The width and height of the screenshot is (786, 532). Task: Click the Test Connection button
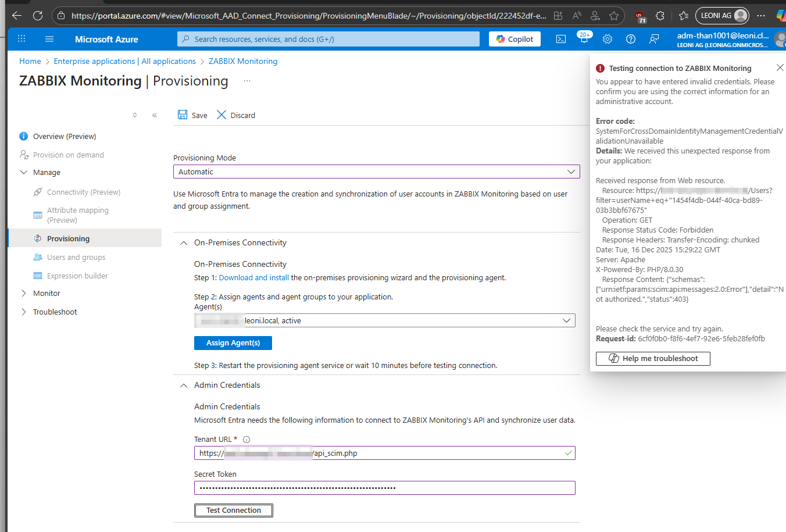click(233, 510)
